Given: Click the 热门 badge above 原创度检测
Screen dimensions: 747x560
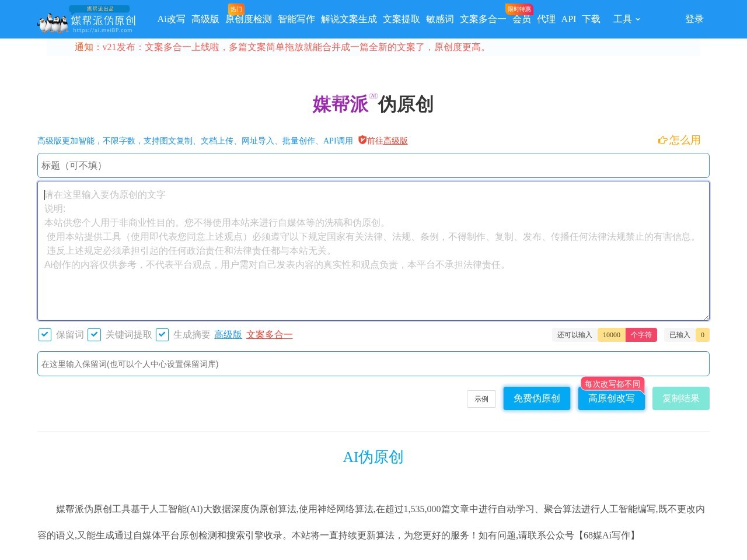Looking at the screenshot, I should (x=236, y=9).
